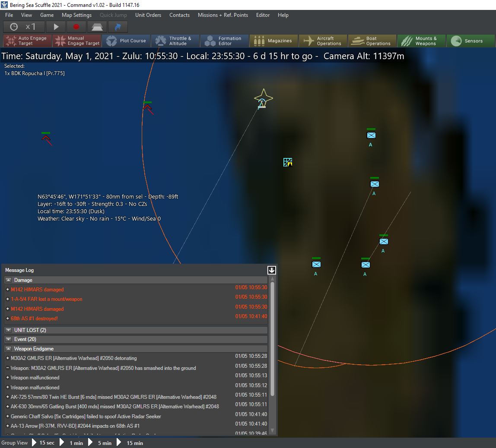Select the red hostile contact near the orange arc
The height and width of the screenshot is (448, 496).
148,107
